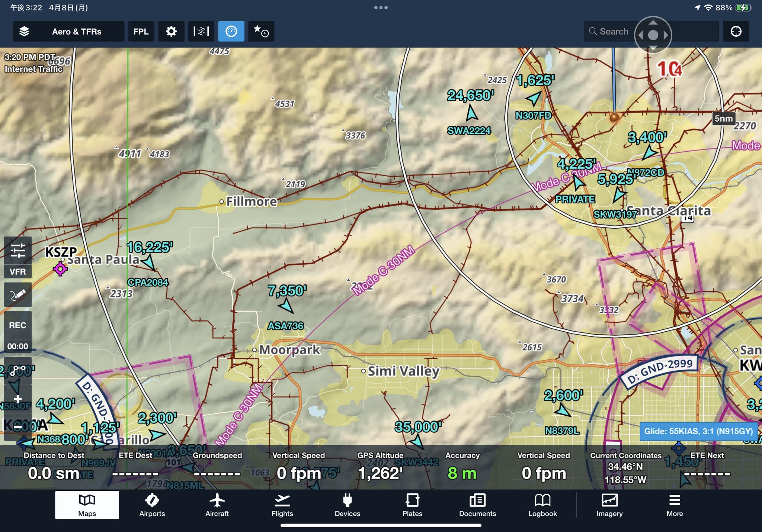Toggle the VFR flight rules button
Viewport: 762px width, 532px height.
coord(18,272)
